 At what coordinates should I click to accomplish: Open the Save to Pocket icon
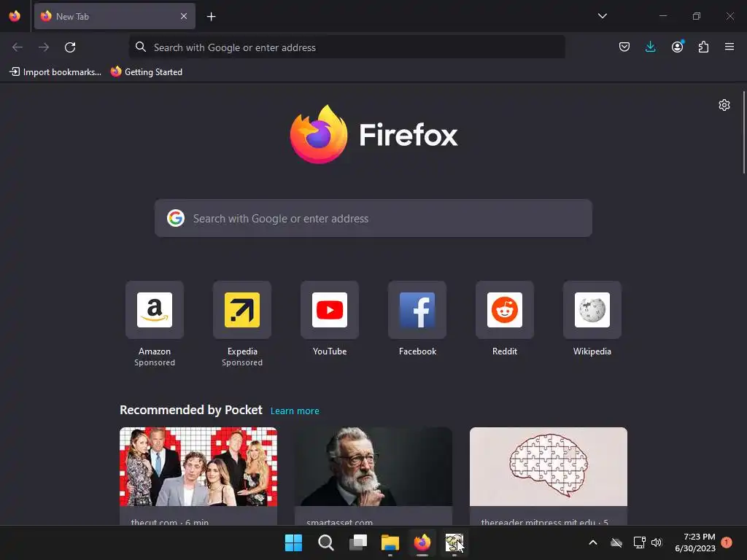point(624,47)
